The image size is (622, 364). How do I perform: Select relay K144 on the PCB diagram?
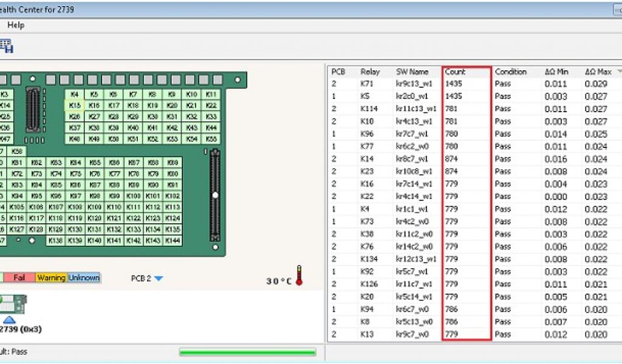173,241
